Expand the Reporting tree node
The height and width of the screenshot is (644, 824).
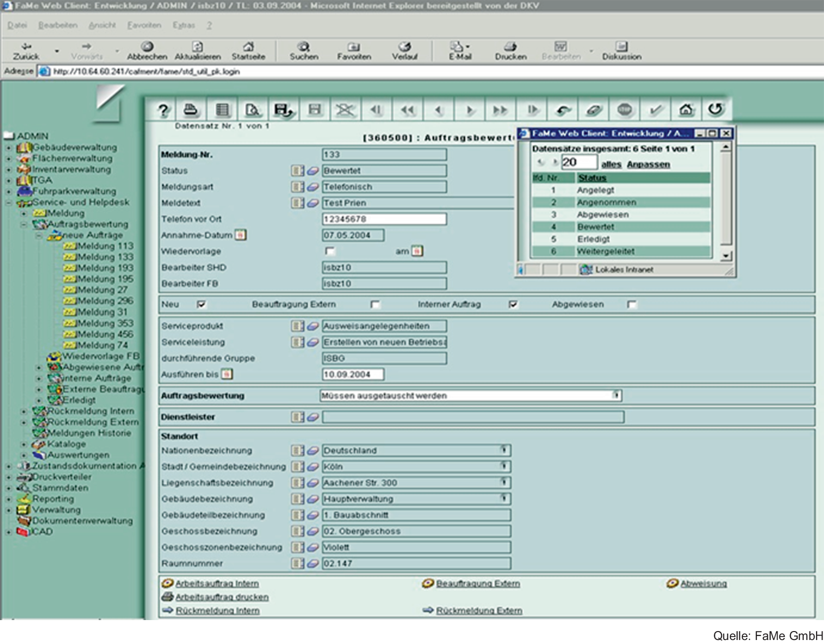coord(8,499)
